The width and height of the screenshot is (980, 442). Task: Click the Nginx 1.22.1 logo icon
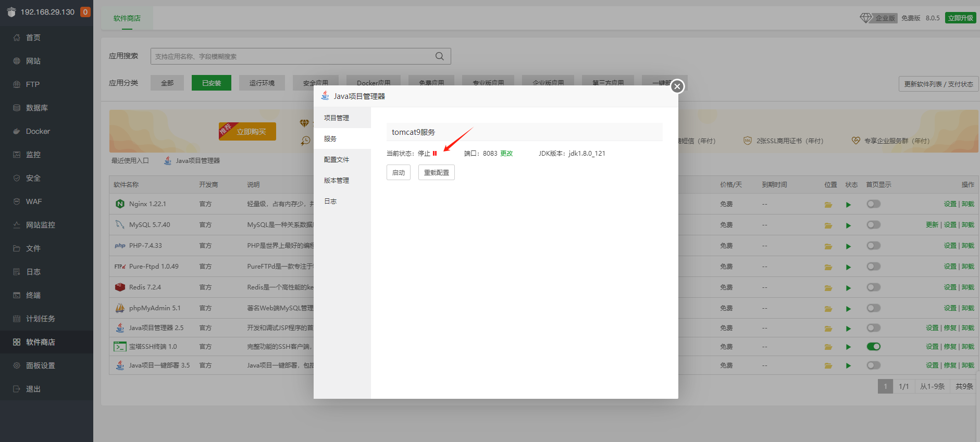click(x=120, y=204)
